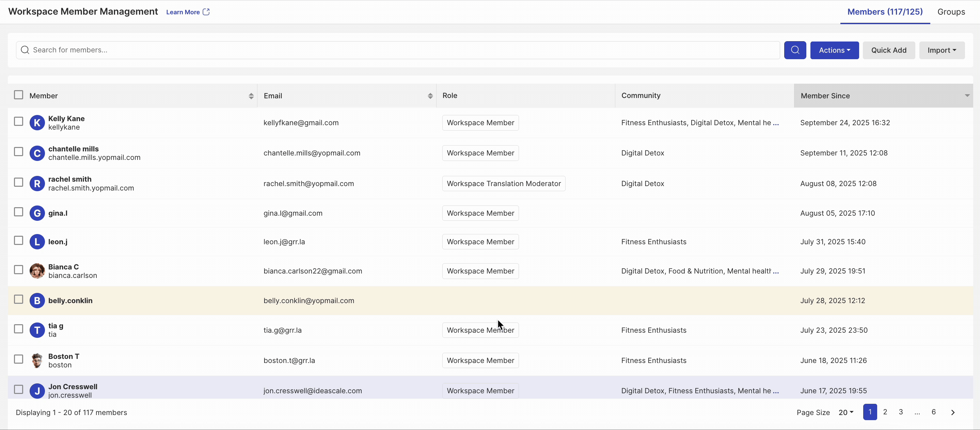Check the box for rachel smith
This screenshot has height=430, width=980.
[19, 182]
